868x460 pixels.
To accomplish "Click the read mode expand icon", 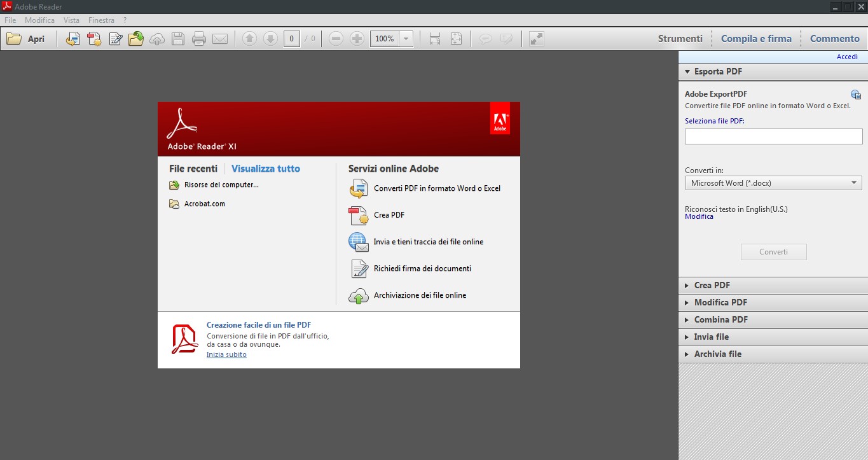I will [x=537, y=39].
